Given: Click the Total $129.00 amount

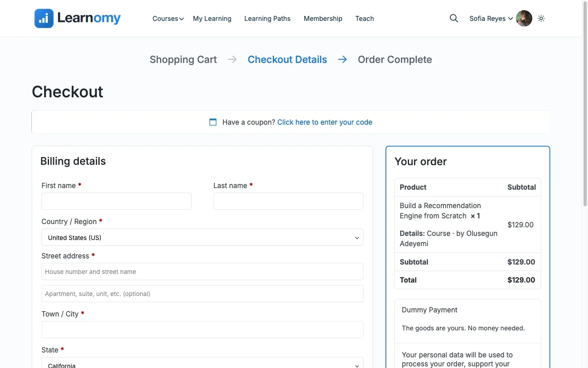Looking at the screenshot, I should point(521,280).
